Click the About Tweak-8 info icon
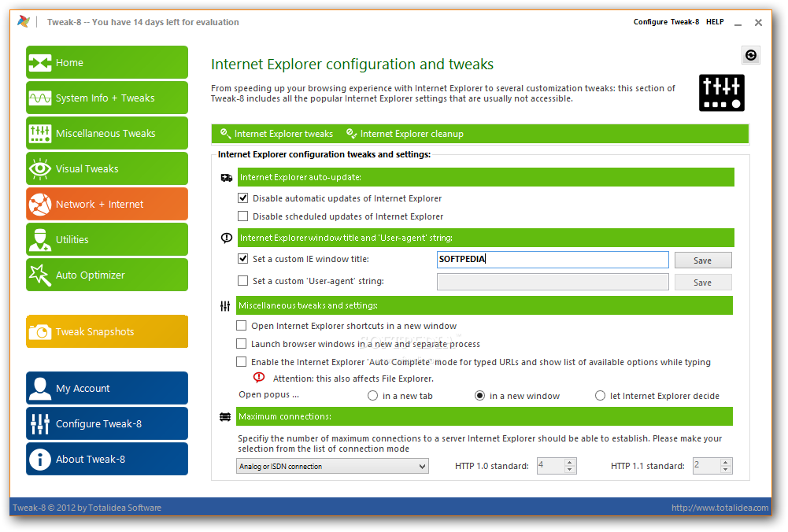 (40, 459)
